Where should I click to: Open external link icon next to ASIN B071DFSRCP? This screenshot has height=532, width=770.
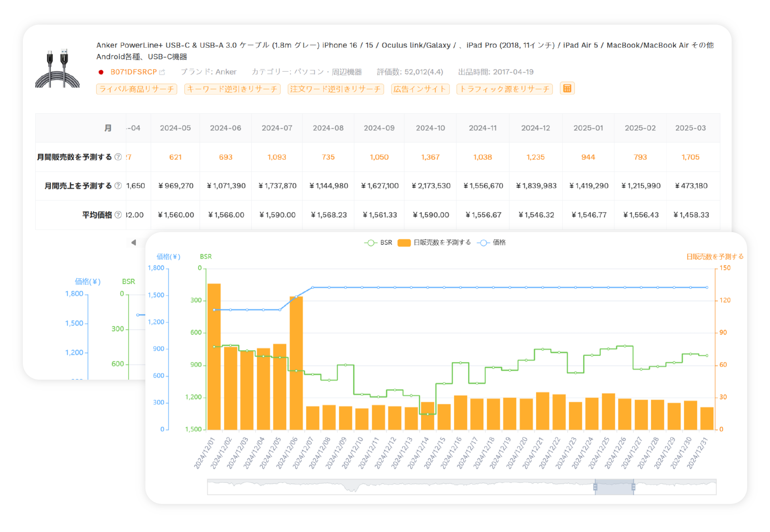point(162,72)
